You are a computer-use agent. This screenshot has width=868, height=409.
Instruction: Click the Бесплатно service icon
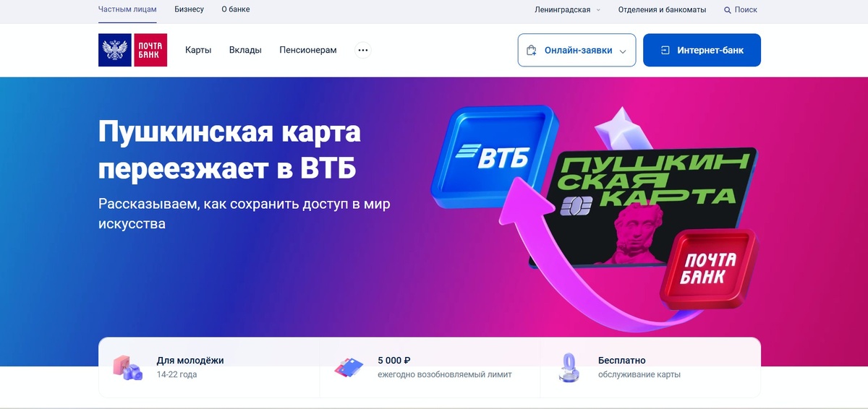pos(569,367)
